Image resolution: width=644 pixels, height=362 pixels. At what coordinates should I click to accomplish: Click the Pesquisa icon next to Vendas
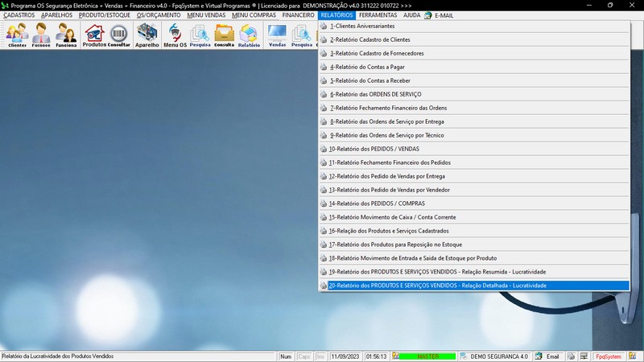(x=302, y=35)
